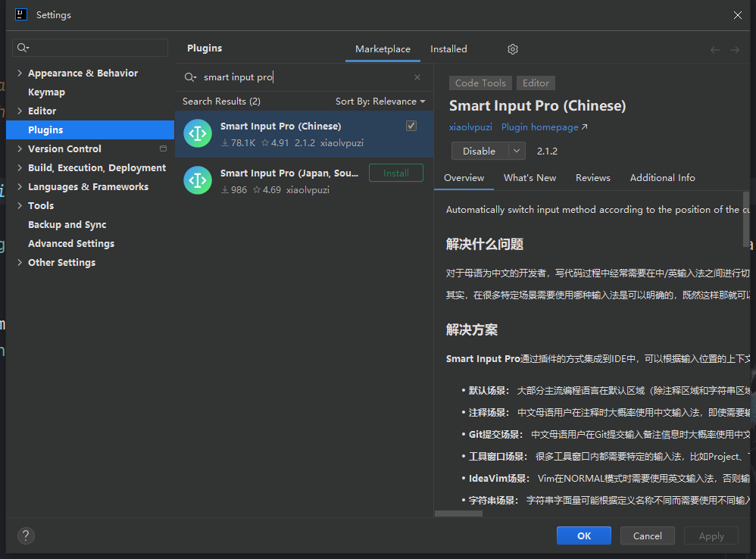The width and height of the screenshot is (756, 559).
Task: Switch to the Marketplace tab
Action: [x=383, y=49]
